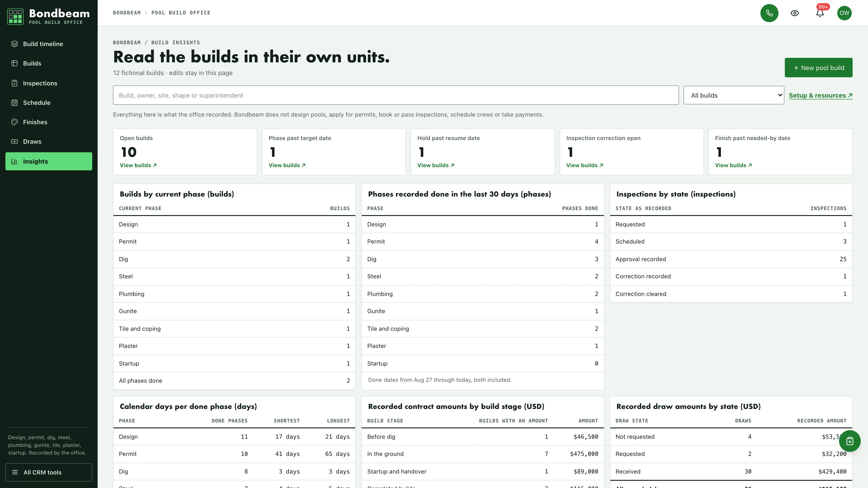Select 'Approval recorded' row in inspections table
Screen dimensions: 868x488
coord(731,259)
